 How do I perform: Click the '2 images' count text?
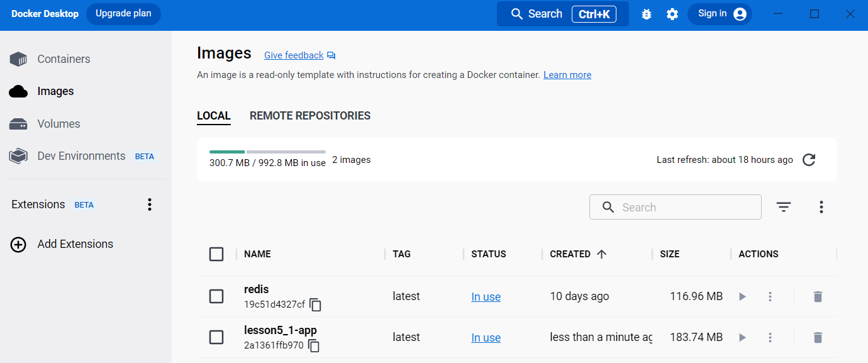352,160
